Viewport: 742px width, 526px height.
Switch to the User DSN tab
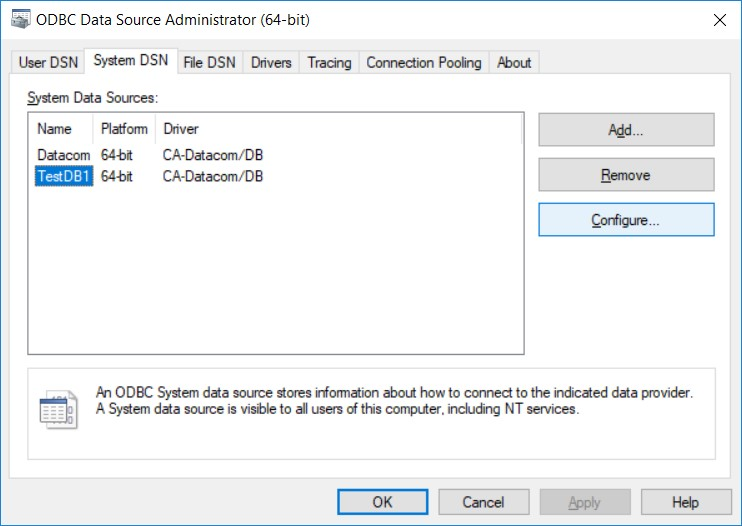[47, 62]
